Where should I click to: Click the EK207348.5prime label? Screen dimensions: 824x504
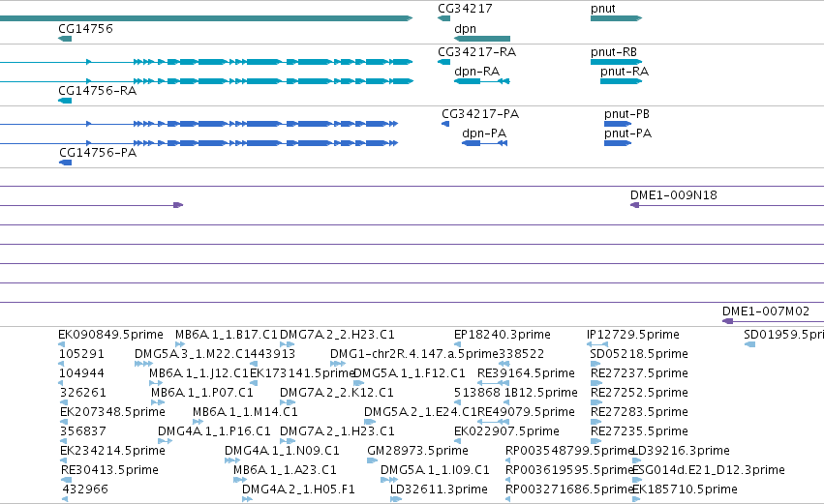coord(112,412)
